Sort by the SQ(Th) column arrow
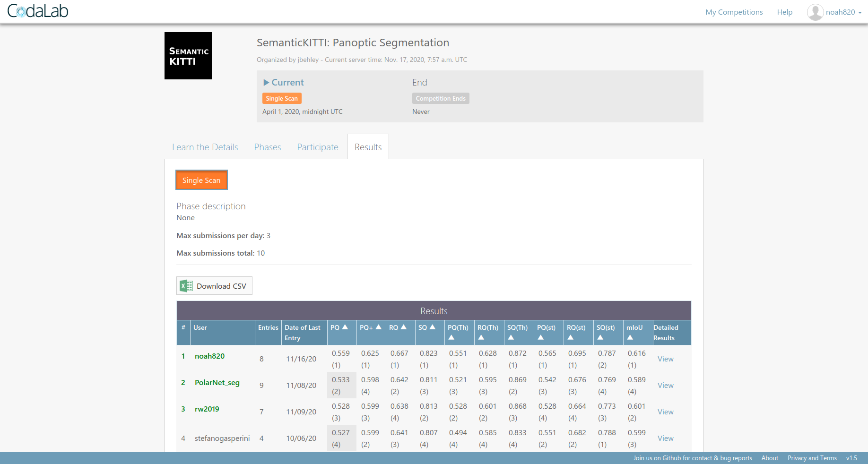The height and width of the screenshot is (464, 868). point(511,337)
